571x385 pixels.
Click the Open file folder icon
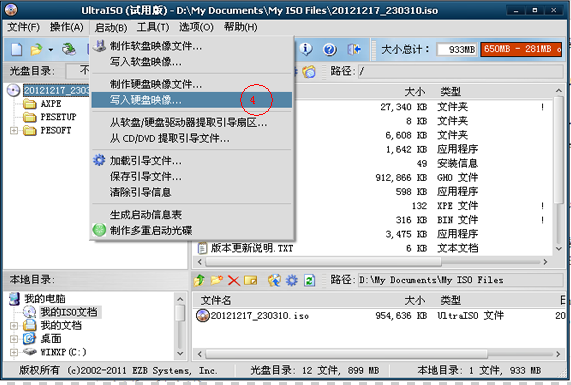(36, 49)
